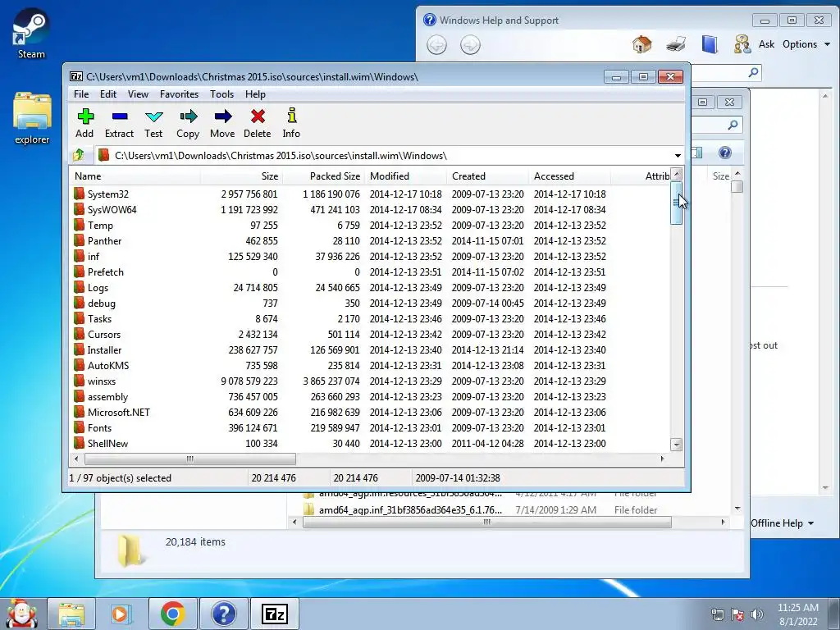The width and height of the screenshot is (840, 630).
Task: Open Windows Media Player from taskbar
Action: (x=121, y=614)
